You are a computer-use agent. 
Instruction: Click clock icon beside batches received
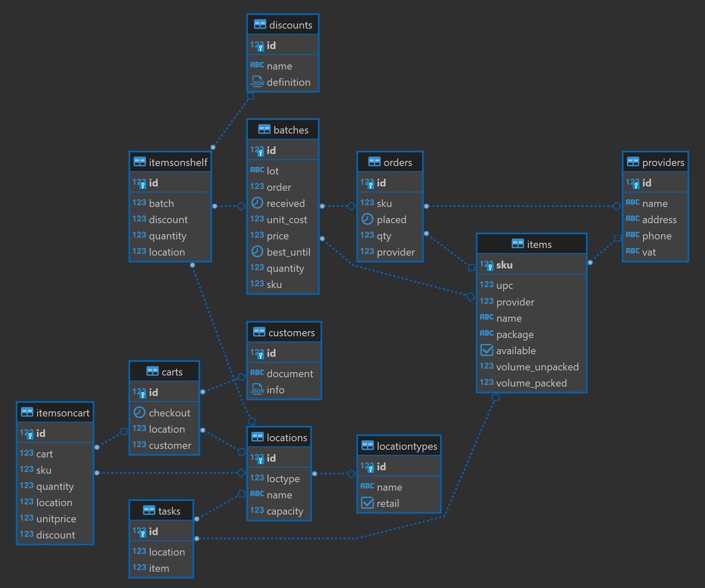(257, 203)
